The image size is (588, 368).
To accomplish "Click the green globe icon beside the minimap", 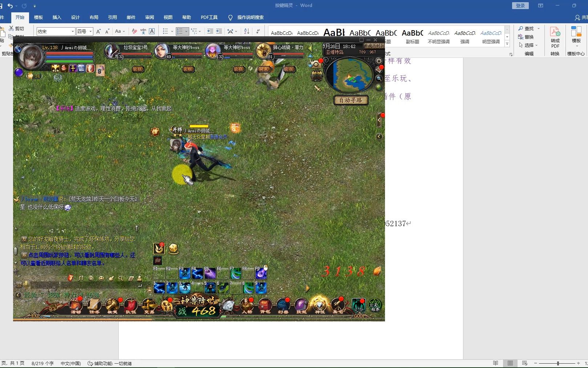I will pos(379,87).
